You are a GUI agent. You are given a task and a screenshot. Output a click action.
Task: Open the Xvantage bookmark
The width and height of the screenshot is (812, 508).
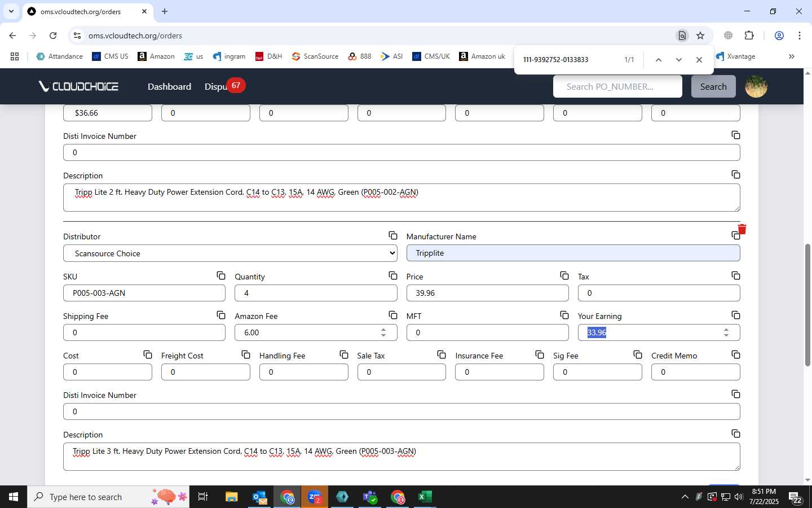[x=735, y=56]
